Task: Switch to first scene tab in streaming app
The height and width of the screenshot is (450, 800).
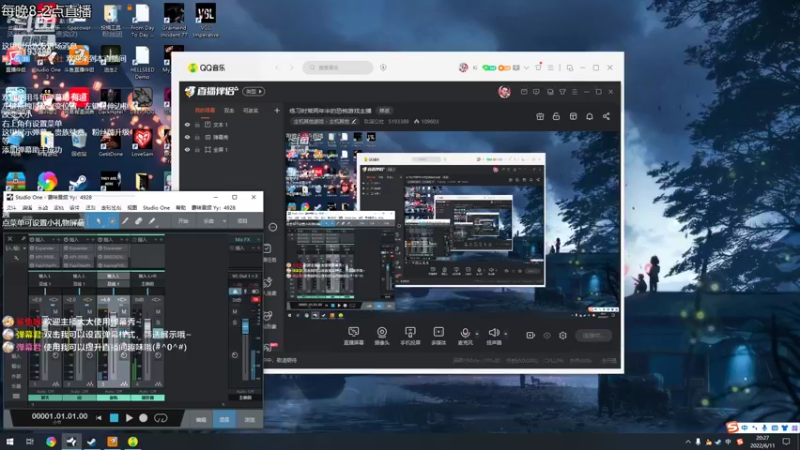Action: (x=205, y=110)
